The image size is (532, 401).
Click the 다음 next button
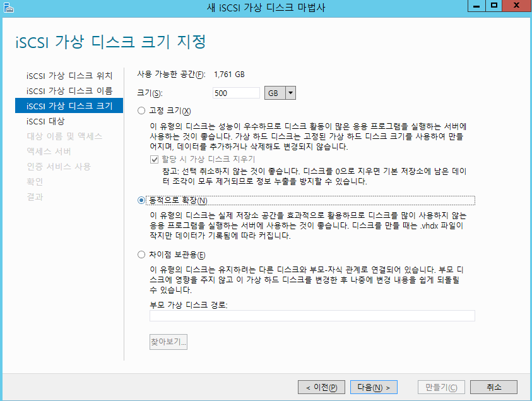[x=373, y=387]
